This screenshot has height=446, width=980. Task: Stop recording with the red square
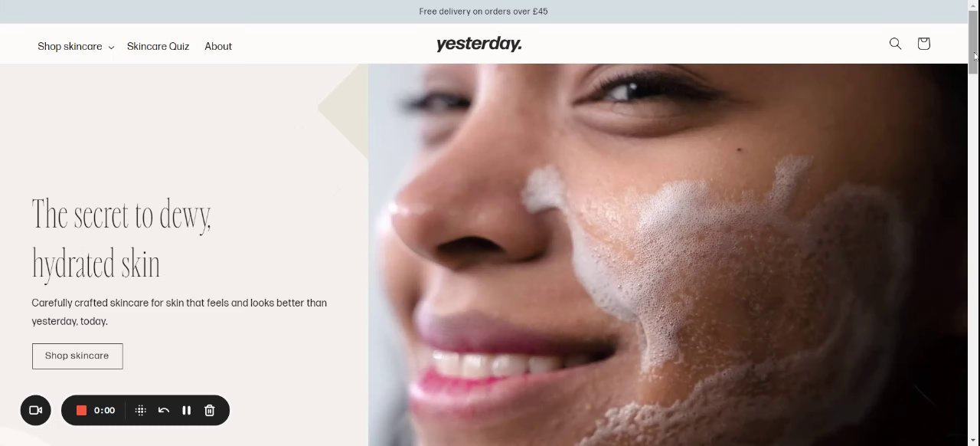point(81,410)
